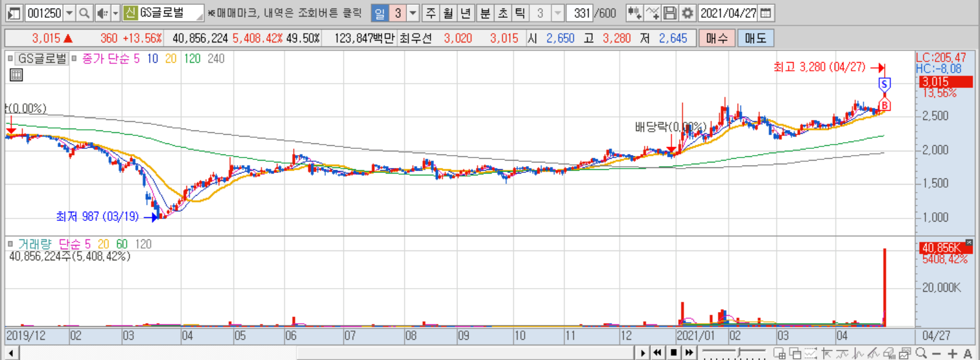
Task: Click the 배당락 annotation on chart
Action: (x=670, y=127)
